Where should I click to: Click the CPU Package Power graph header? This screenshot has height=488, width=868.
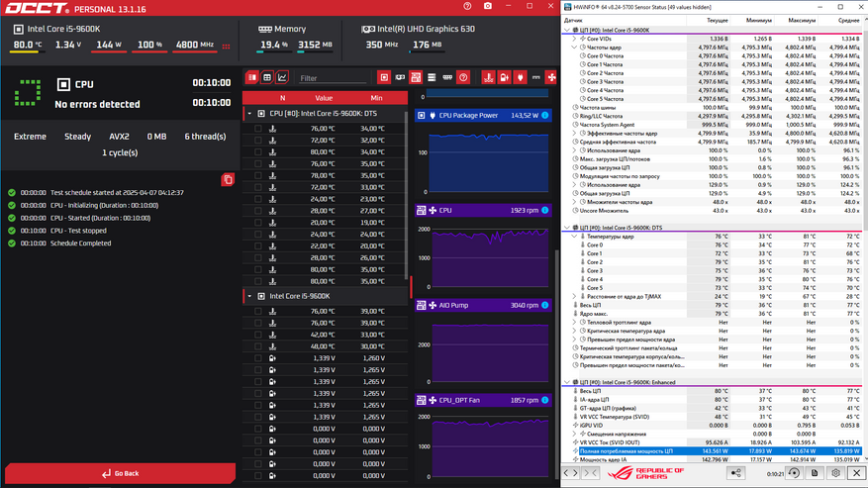[x=483, y=115]
